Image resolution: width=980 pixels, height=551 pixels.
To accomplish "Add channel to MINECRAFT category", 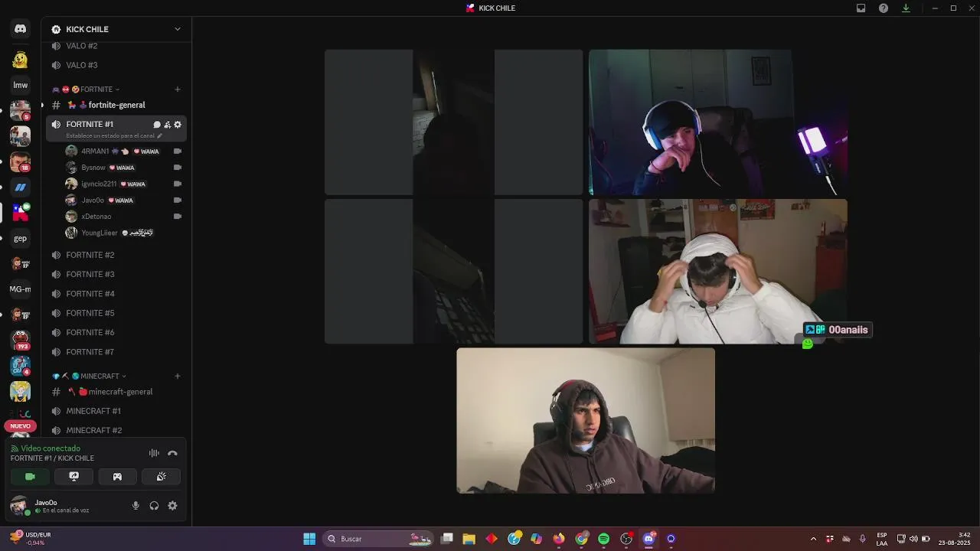I will click(x=178, y=377).
